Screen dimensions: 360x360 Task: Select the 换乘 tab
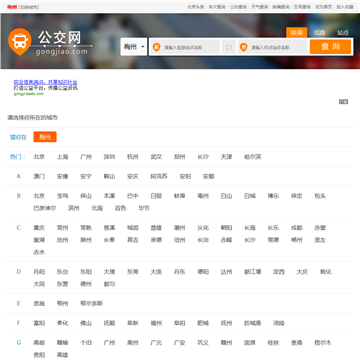[296, 32]
